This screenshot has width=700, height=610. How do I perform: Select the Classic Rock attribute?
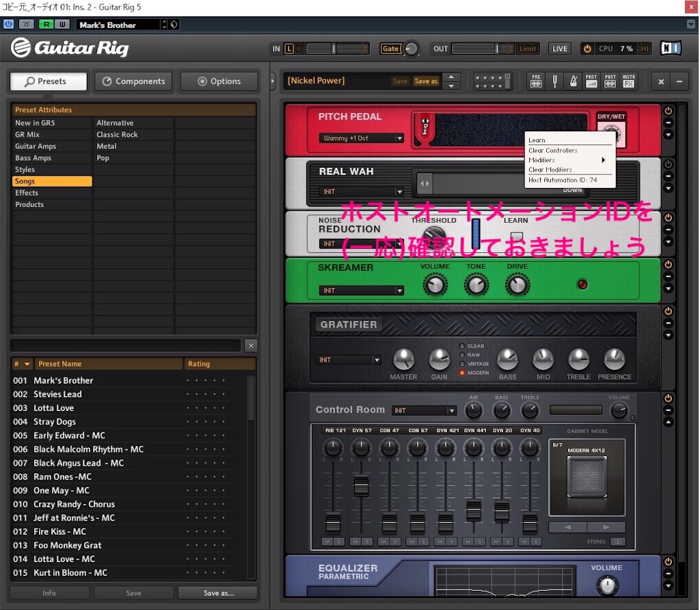117,135
